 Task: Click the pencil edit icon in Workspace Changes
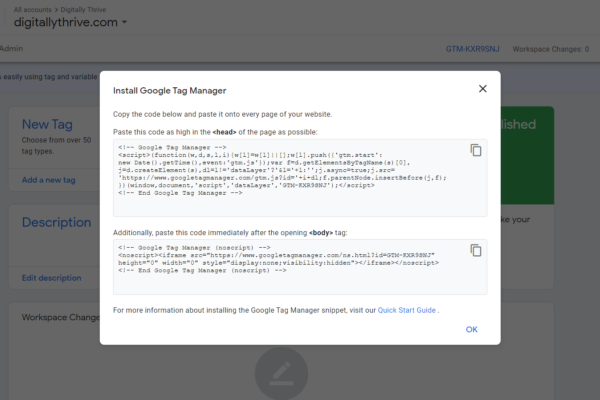(281, 374)
